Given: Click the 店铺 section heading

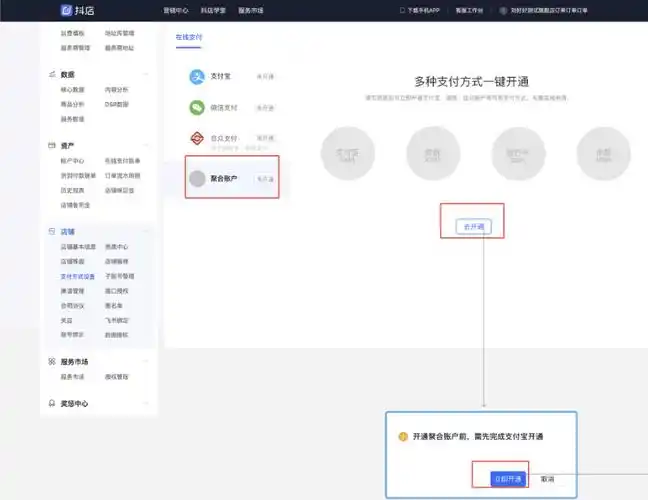Looking at the screenshot, I should (x=68, y=231).
